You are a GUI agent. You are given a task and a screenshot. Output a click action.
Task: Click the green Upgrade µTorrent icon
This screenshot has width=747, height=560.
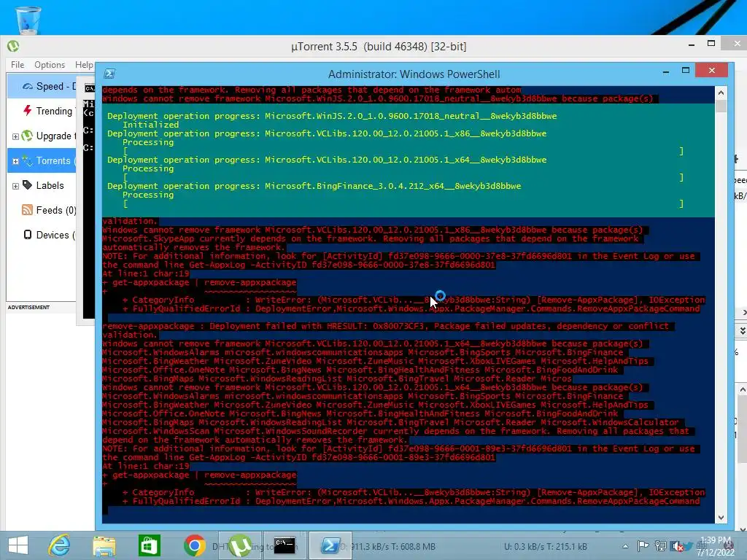[27, 136]
